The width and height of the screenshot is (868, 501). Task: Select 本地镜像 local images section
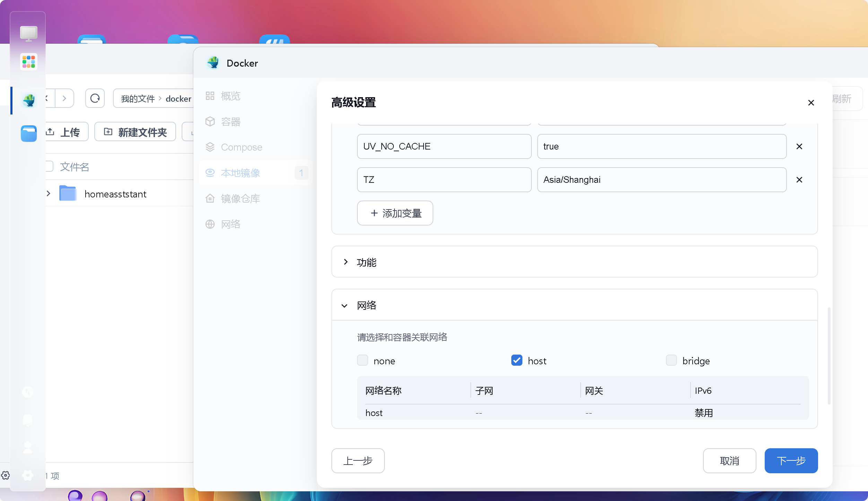[256, 173]
